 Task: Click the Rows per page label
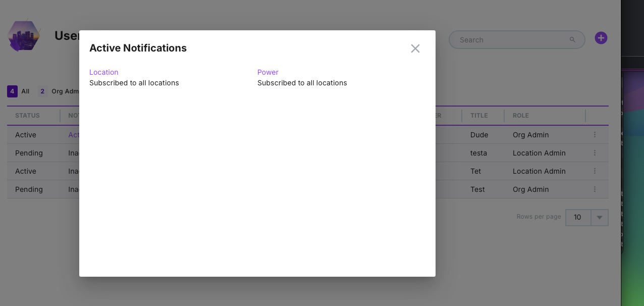539,217
